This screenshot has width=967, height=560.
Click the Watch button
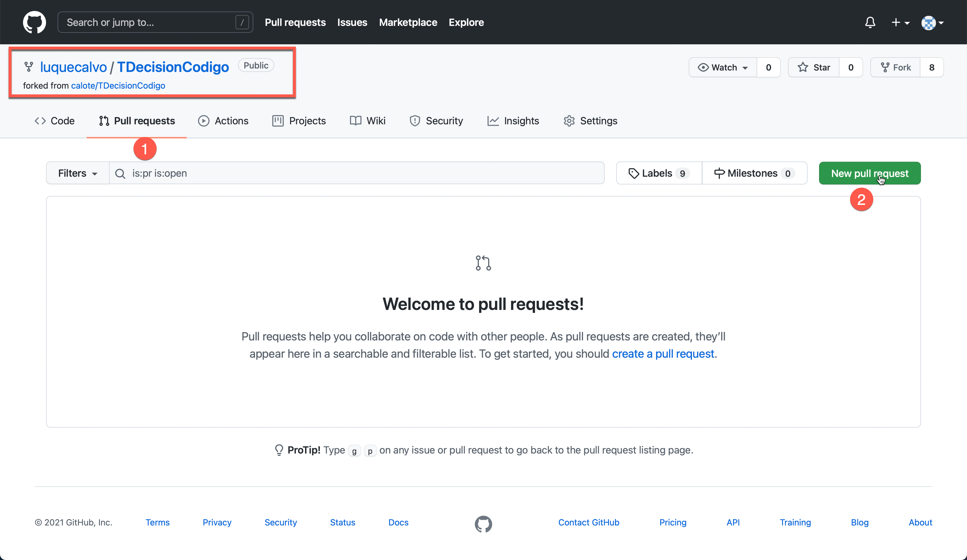click(x=723, y=67)
